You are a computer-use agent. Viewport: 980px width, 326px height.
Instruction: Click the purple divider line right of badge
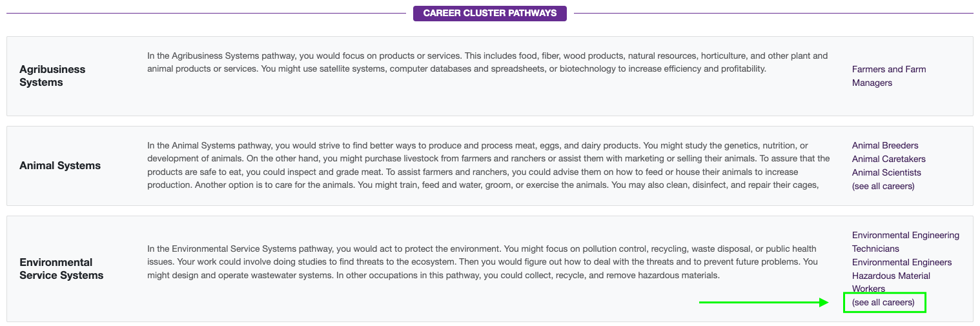[x=773, y=13]
